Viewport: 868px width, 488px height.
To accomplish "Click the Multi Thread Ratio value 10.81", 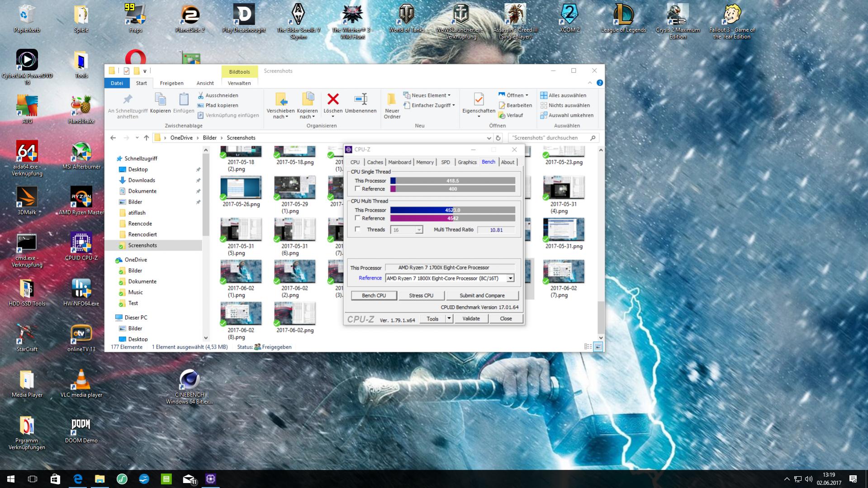I will [496, 230].
